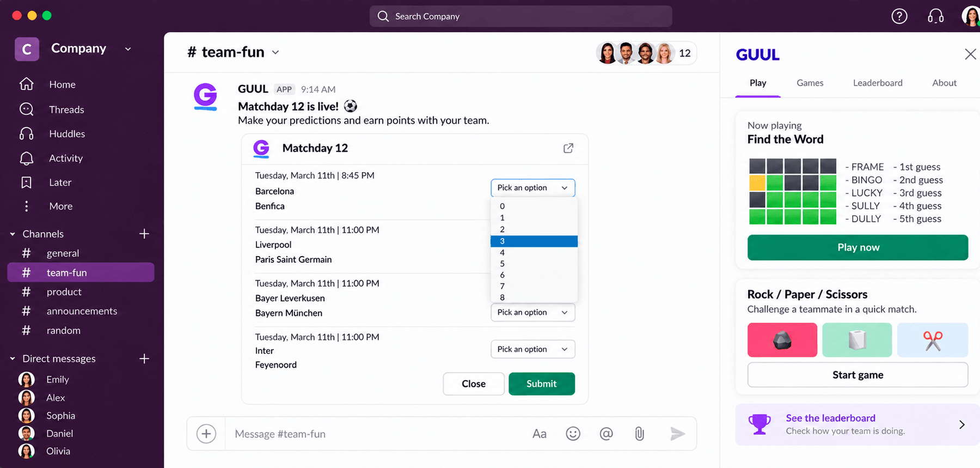Switch to the Leaderboard tab
This screenshot has height=468, width=980.
pyautogui.click(x=878, y=83)
